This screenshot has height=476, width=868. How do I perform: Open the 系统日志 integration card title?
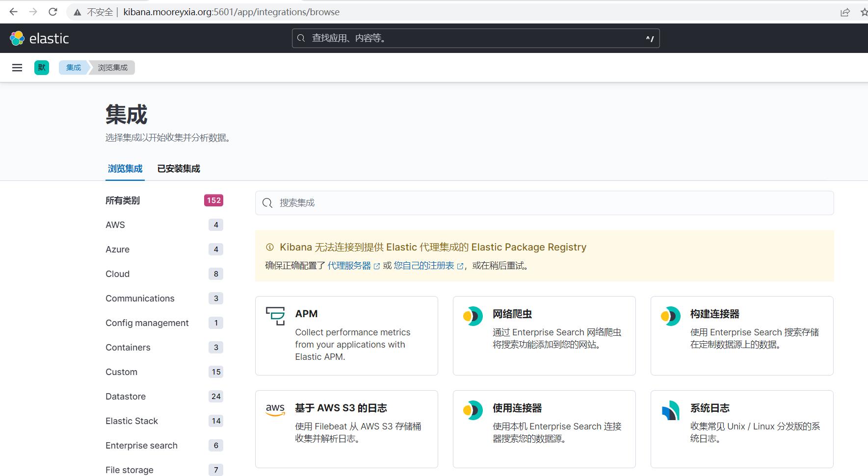click(710, 408)
